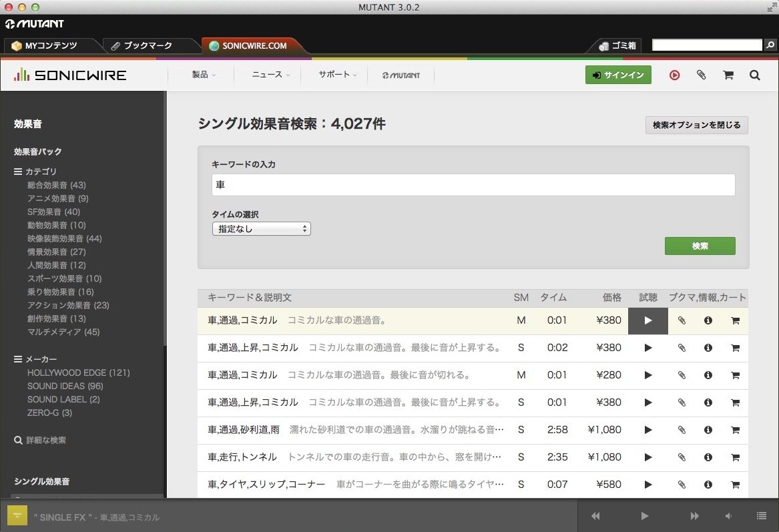Skip to previous track in player bar
The image size is (779, 532).
tap(595, 516)
